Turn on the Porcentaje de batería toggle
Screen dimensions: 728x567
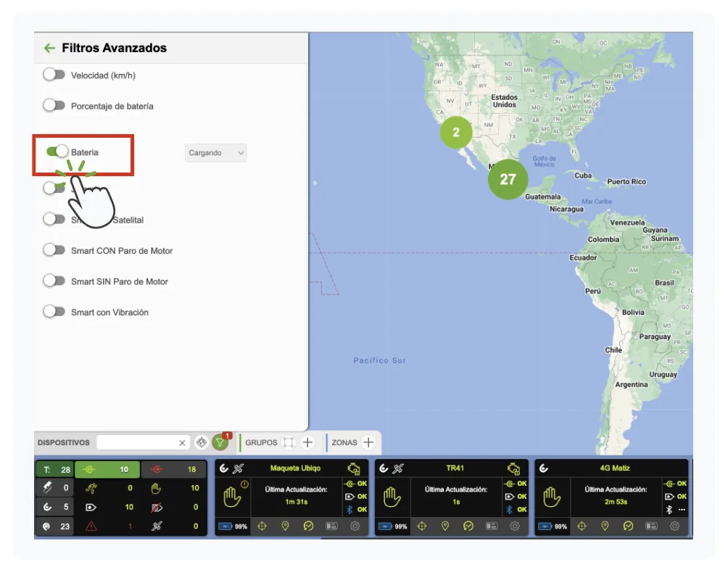tap(54, 105)
